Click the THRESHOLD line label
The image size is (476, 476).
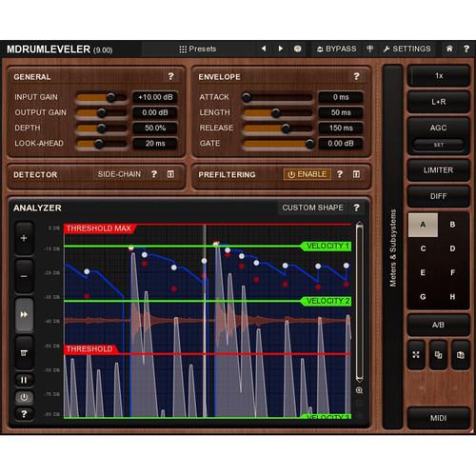click(90, 349)
